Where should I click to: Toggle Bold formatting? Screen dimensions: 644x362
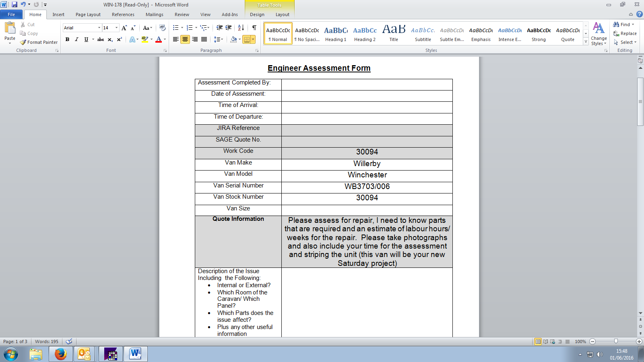(x=67, y=39)
